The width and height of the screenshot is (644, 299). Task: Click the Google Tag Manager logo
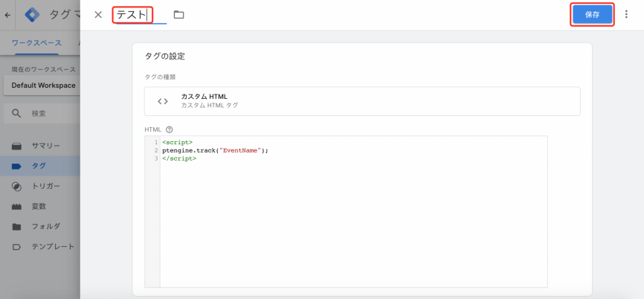(32, 15)
